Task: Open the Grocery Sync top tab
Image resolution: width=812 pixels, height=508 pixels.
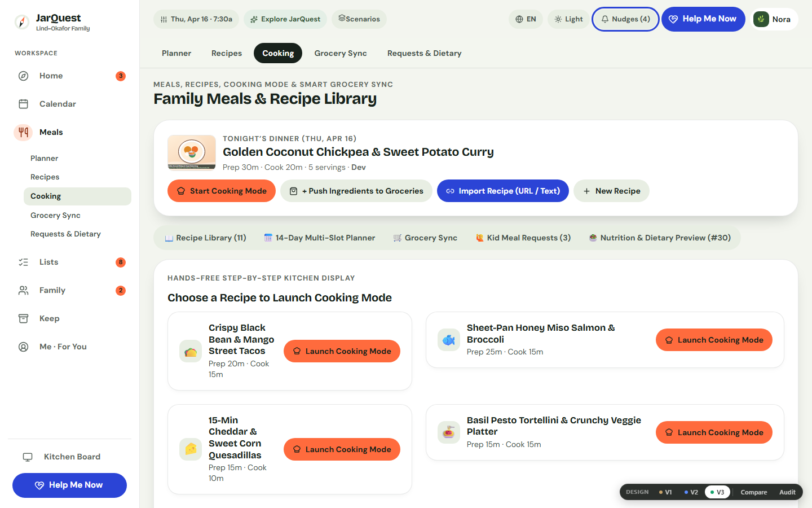Action: tap(341, 53)
